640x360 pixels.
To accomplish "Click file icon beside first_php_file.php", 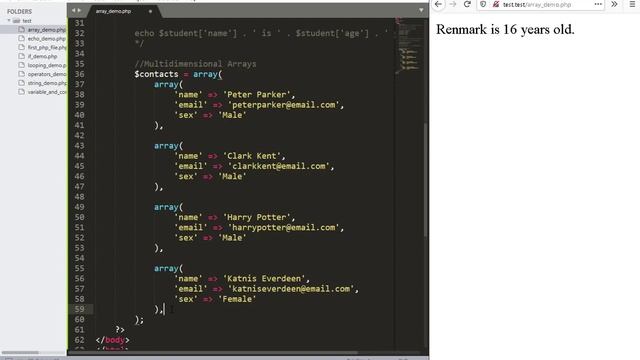I will click(x=21, y=47).
